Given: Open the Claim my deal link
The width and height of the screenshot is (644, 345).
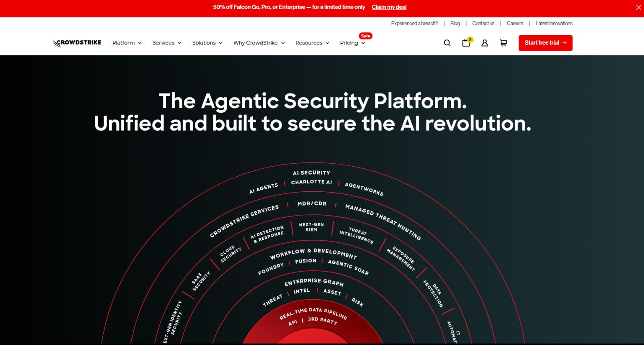Looking at the screenshot, I should click(x=389, y=7).
